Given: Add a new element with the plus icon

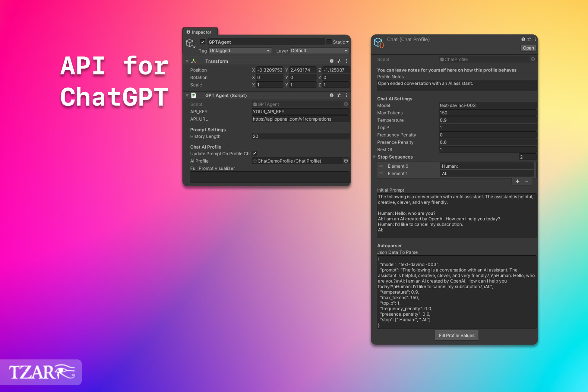Looking at the screenshot, I should [x=517, y=181].
